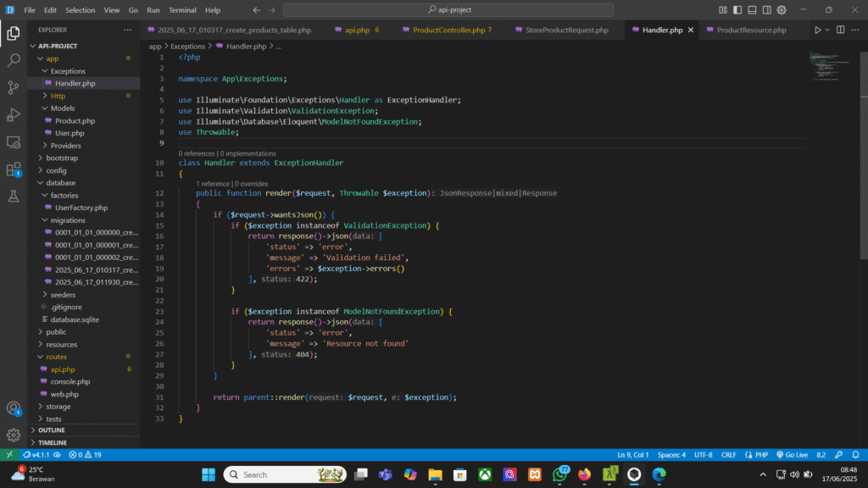
Task: Click the Manage gear icon in activity bar
Action: (x=14, y=435)
